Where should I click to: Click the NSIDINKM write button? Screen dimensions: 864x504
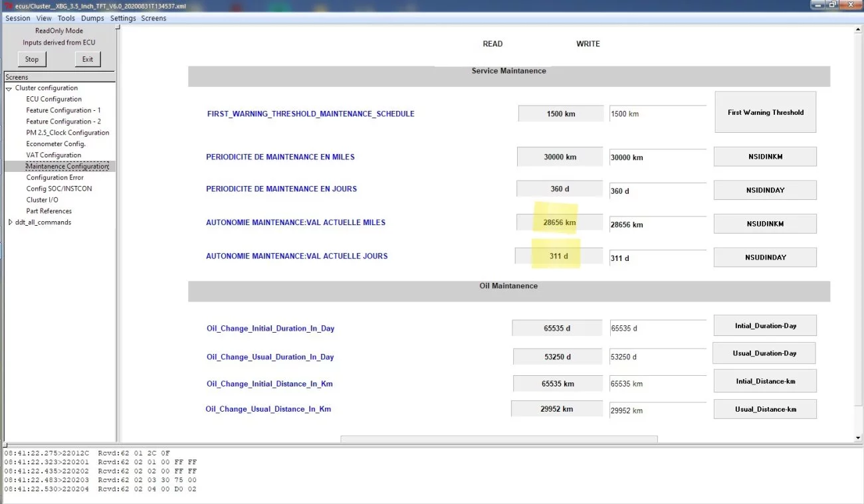pyautogui.click(x=765, y=157)
